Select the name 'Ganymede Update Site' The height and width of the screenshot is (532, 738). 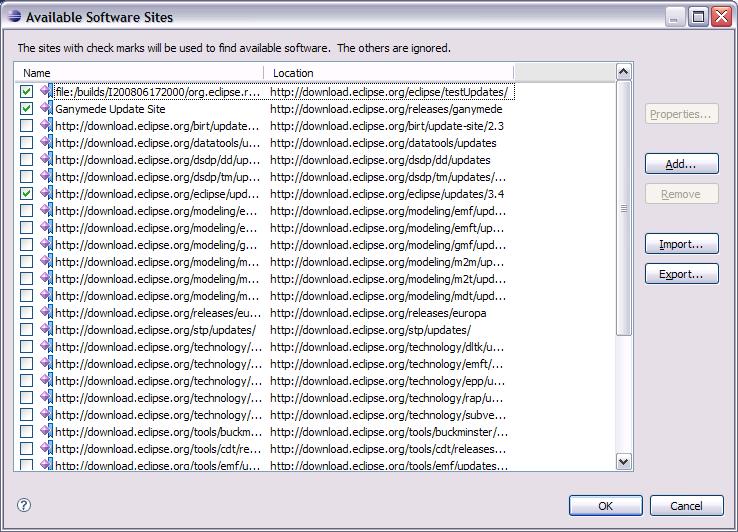point(110,109)
